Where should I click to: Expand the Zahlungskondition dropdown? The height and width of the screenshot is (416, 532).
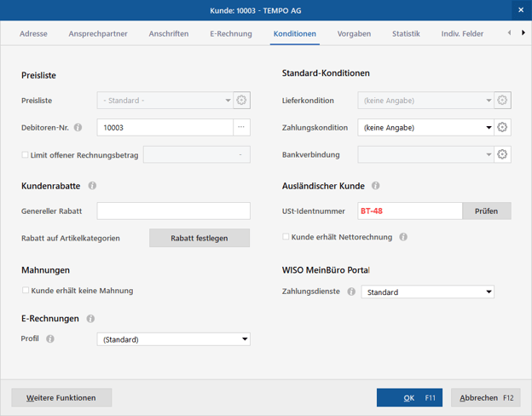489,128
